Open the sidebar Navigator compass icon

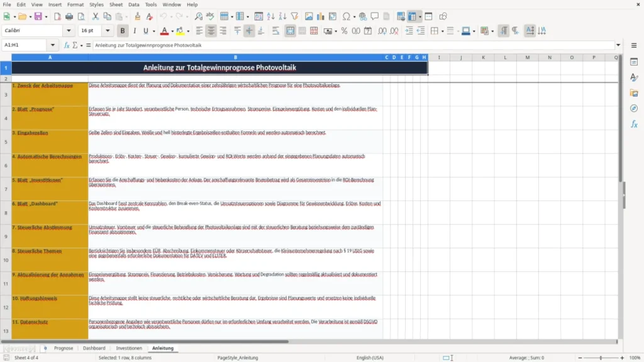tap(634, 108)
